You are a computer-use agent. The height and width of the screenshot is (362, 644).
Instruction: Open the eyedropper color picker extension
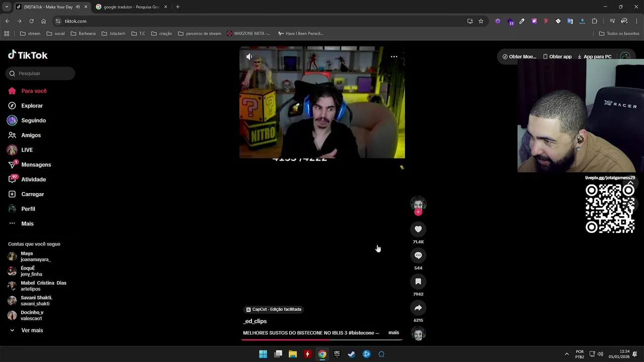(522, 21)
